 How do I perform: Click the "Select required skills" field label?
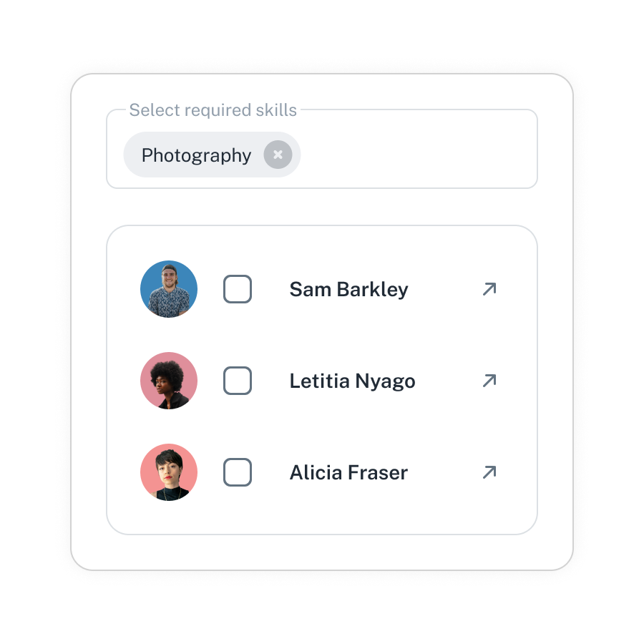[x=213, y=110]
